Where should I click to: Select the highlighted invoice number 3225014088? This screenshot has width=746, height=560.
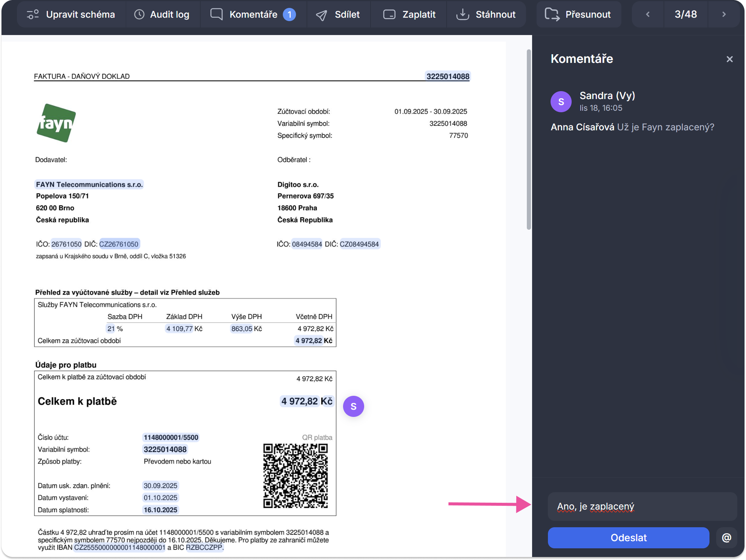448,76
